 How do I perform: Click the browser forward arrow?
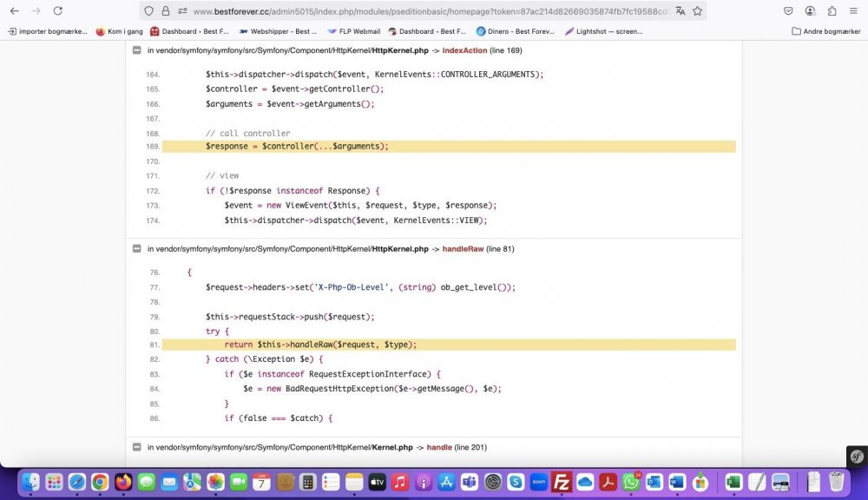coord(36,10)
